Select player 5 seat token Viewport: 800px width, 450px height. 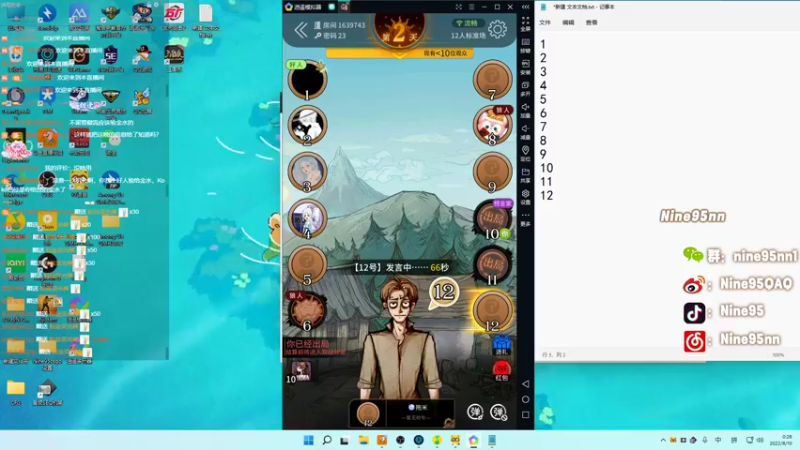click(307, 265)
